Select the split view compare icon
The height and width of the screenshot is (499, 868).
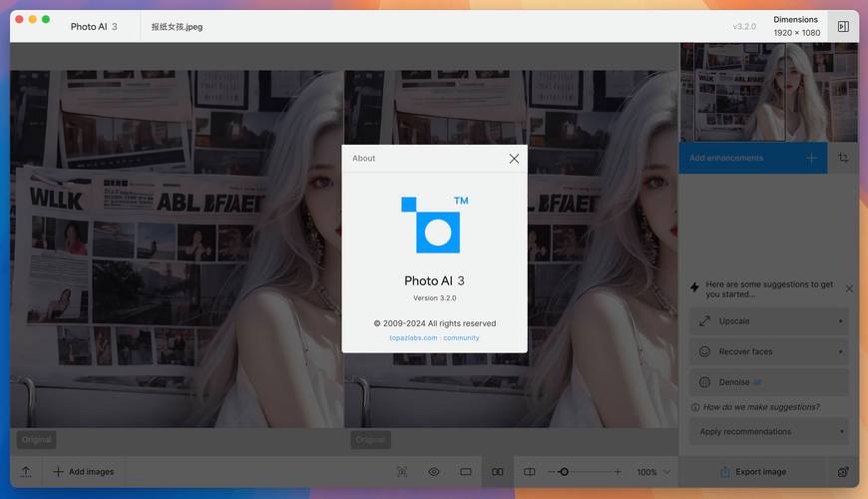(x=530, y=472)
